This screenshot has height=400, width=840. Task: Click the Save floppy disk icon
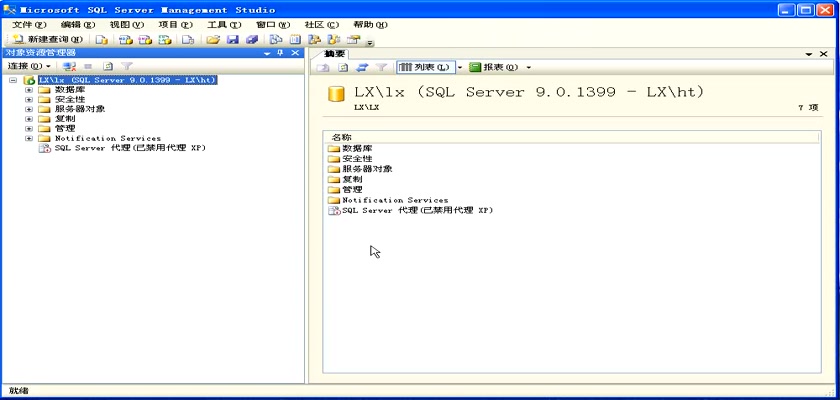(232, 40)
